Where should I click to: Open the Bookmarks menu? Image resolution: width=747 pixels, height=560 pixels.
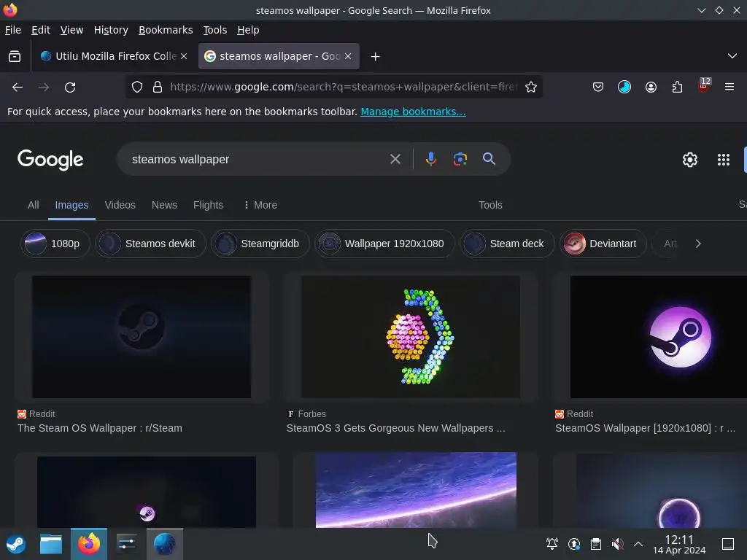(x=166, y=30)
